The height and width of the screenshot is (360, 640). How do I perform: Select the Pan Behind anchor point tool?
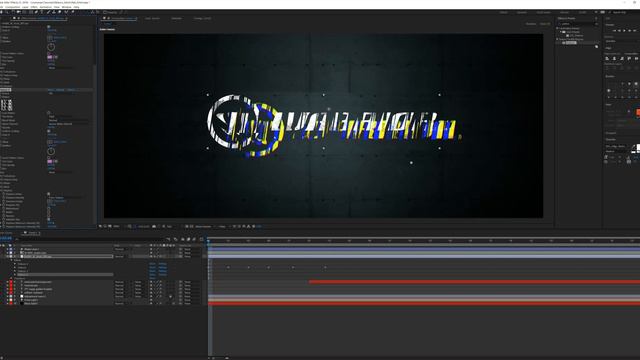tap(24, 12)
